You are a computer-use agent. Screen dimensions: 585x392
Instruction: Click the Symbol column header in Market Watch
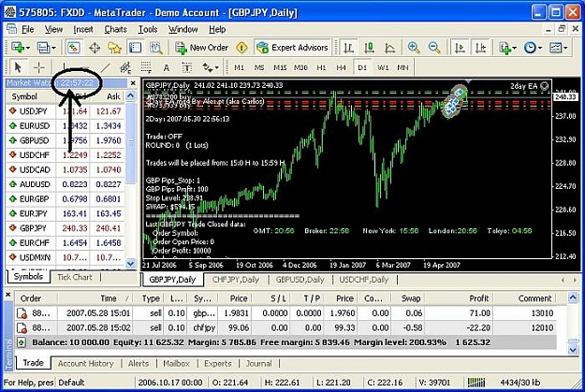31,96
